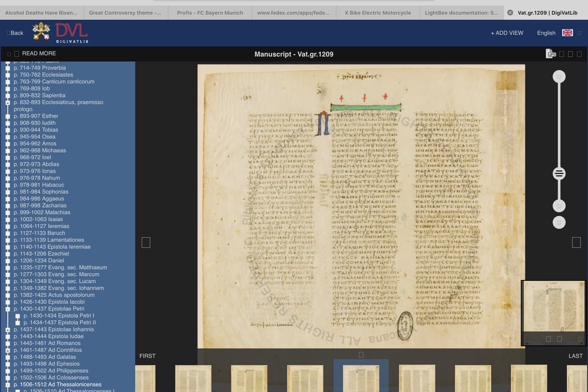This screenshot has height=392, width=588.
Task: Click the Back link in the header
Action: pyautogui.click(x=16, y=33)
